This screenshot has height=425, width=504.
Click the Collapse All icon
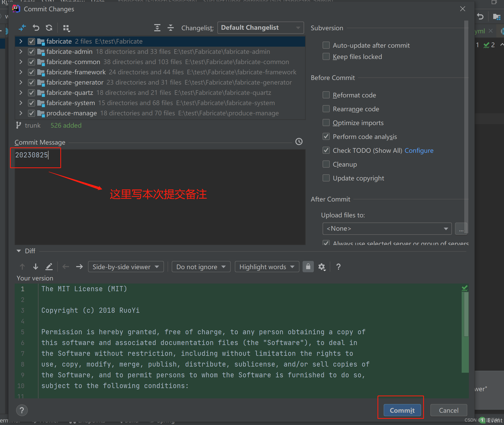click(171, 28)
